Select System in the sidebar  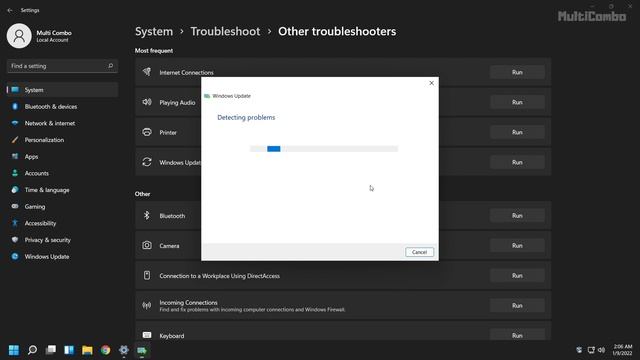(62, 90)
